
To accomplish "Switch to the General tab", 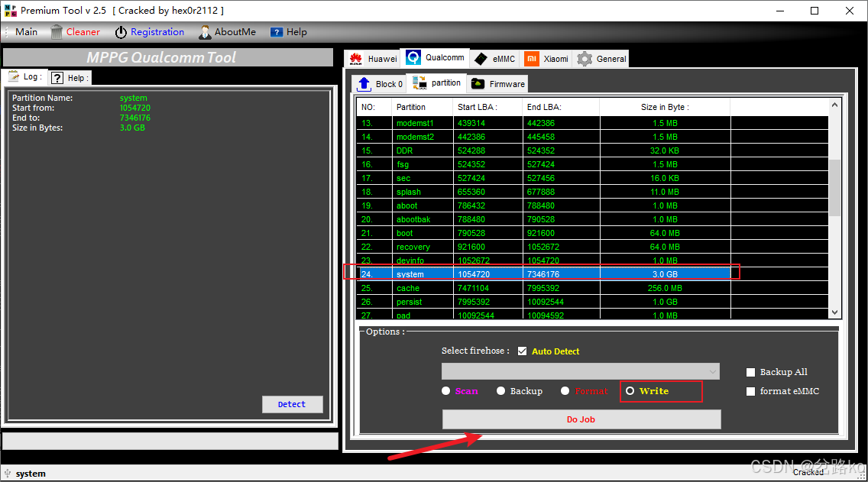I will [x=601, y=59].
